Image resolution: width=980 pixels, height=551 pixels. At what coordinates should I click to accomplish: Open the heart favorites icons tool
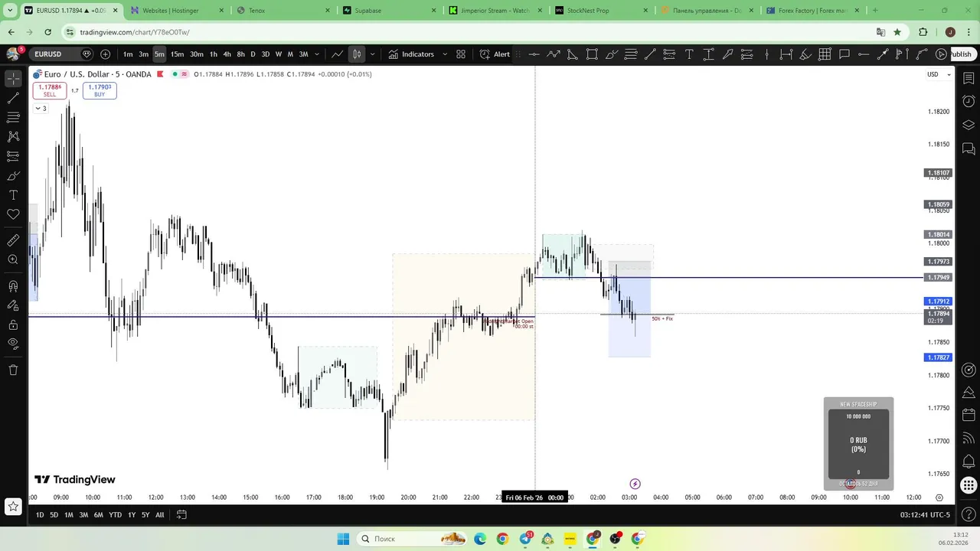coord(13,215)
